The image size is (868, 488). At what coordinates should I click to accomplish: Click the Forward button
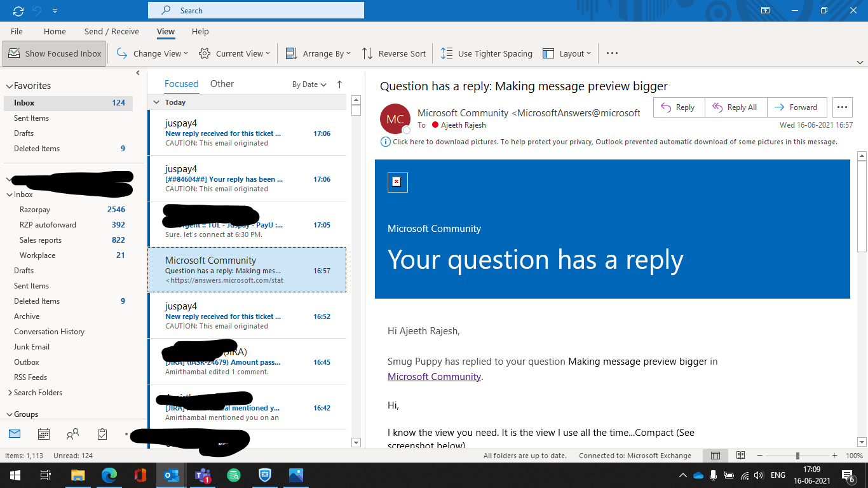797,107
